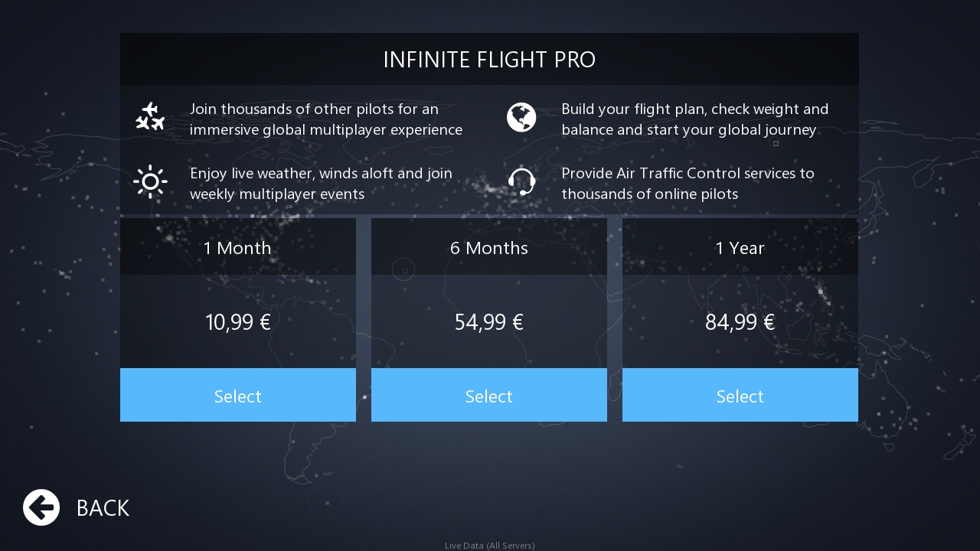The width and height of the screenshot is (980, 551).
Task: Click the multiplayer airplanes icon
Action: click(x=150, y=117)
